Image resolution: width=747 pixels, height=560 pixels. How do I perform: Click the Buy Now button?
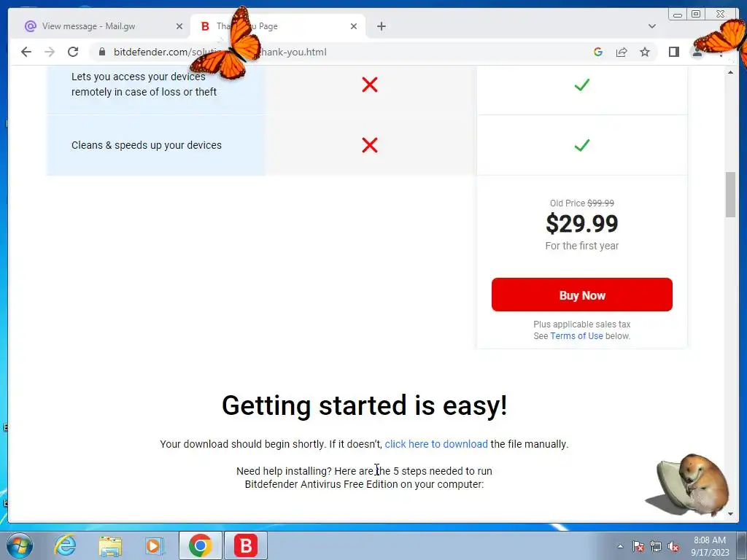pyautogui.click(x=581, y=295)
